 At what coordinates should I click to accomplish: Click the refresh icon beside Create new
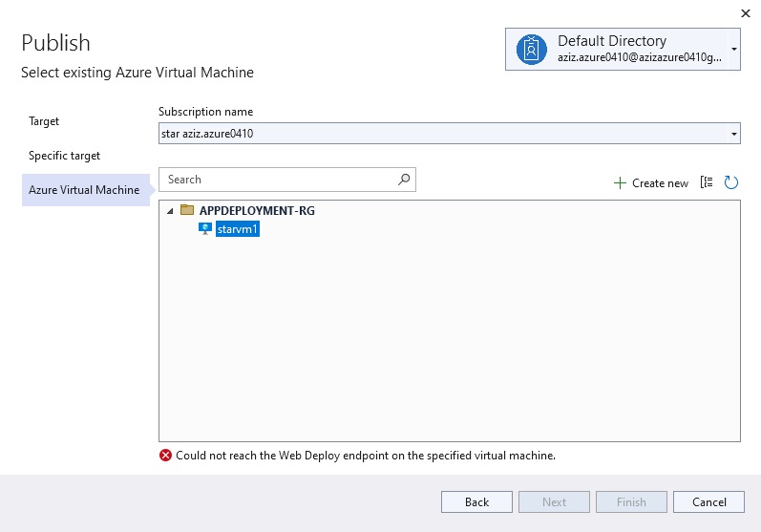coord(730,182)
